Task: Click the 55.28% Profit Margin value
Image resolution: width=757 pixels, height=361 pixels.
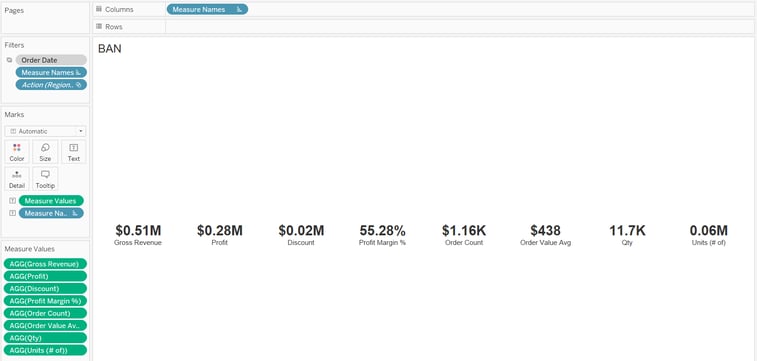Action: [382, 231]
